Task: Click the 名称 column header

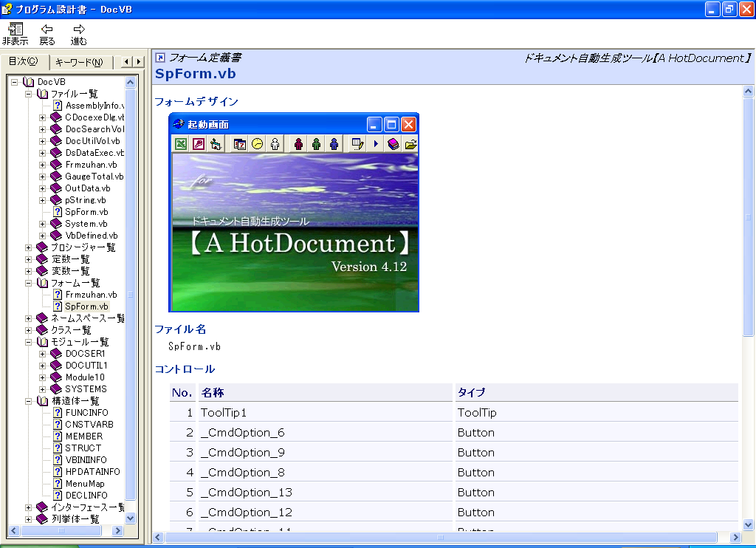Action: 326,393
